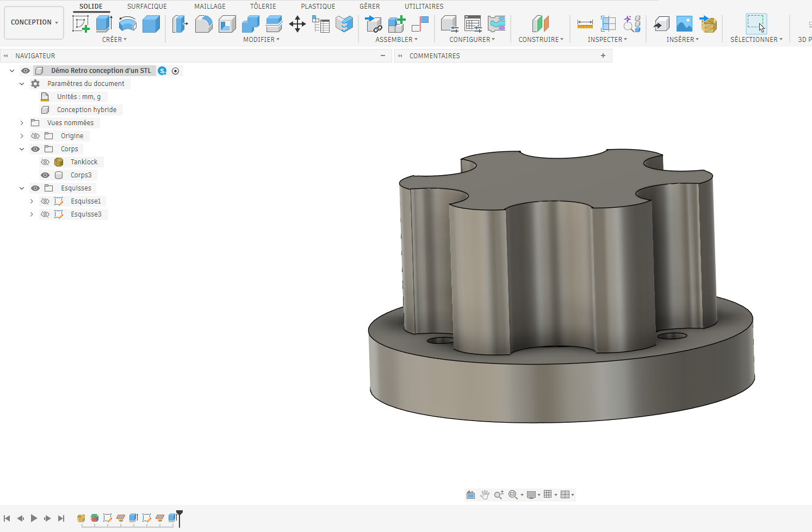Viewport: 812px width, 532px height.
Task: Switch to the TÔLERIE tab
Action: point(263,7)
